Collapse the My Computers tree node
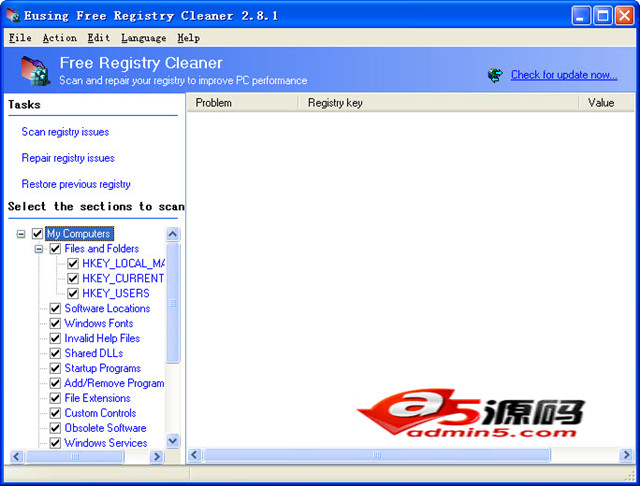 click(21, 234)
